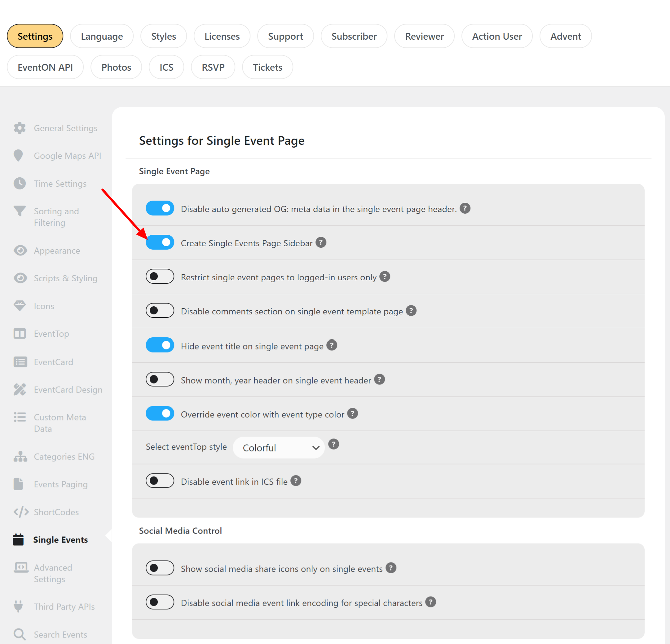
Task: Open help for Disable event link in ICS
Action: pos(296,481)
